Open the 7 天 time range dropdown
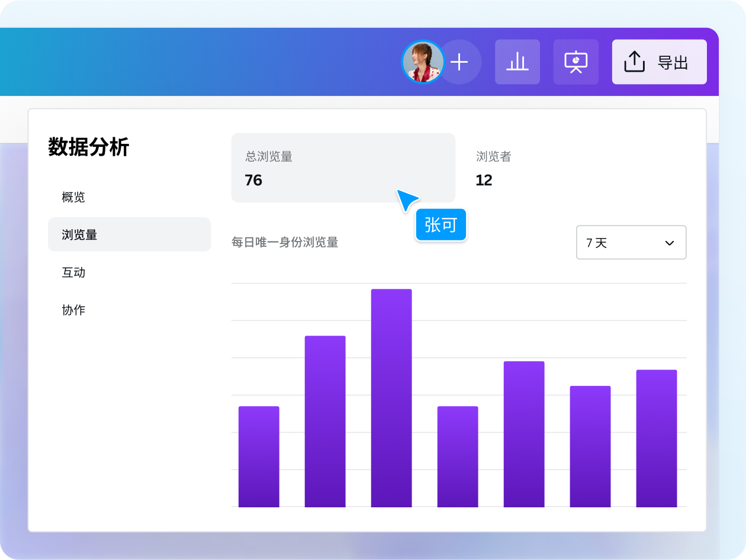Screen dimensions: 746x560 pos(631,243)
